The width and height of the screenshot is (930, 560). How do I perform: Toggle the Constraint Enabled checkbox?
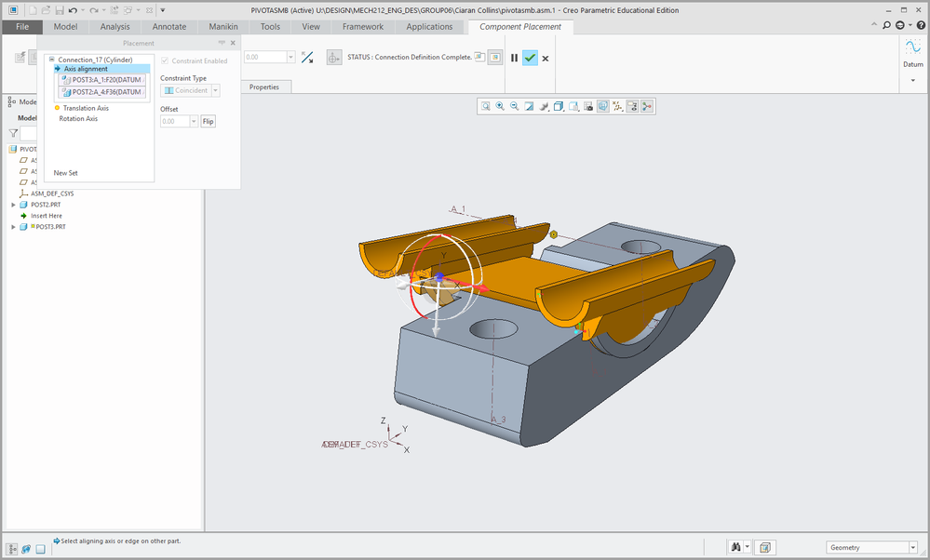point(166,61)
